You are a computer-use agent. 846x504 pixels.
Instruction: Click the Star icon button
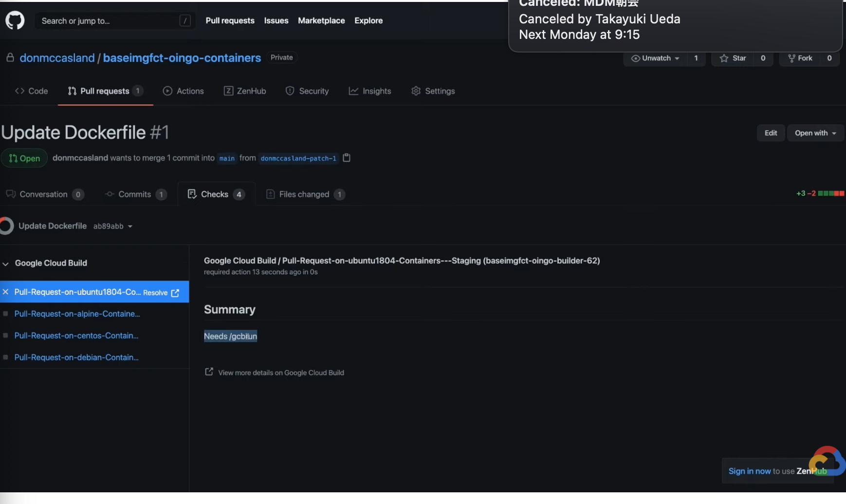733,58
